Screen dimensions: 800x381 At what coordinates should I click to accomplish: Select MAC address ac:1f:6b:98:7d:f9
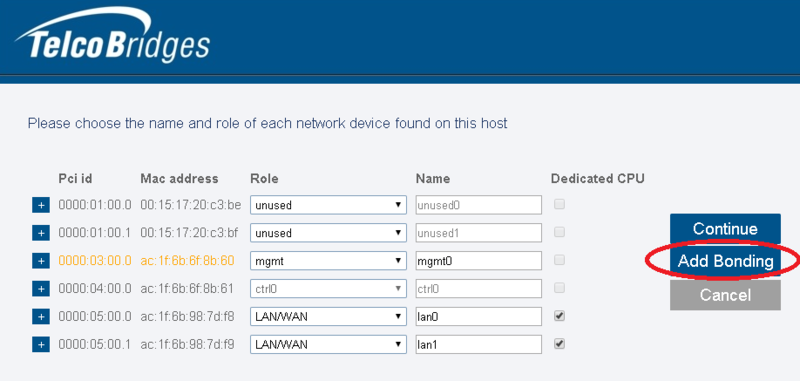tap(187, 344)
